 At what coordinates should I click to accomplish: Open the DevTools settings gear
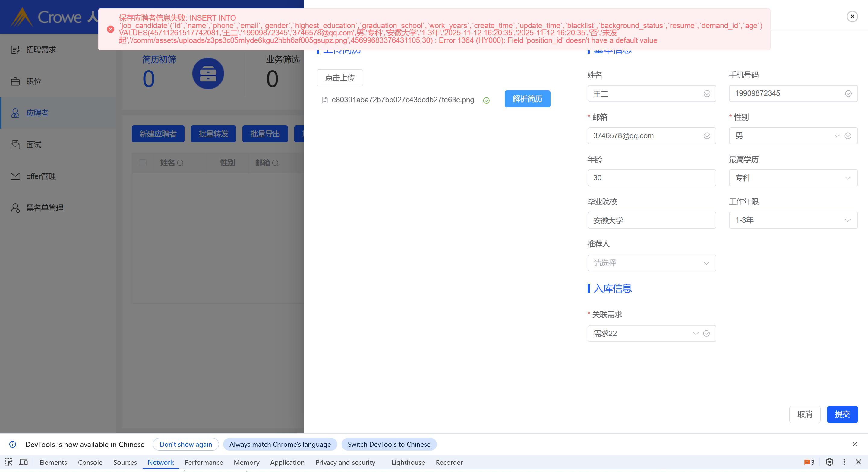click(829, 462)
